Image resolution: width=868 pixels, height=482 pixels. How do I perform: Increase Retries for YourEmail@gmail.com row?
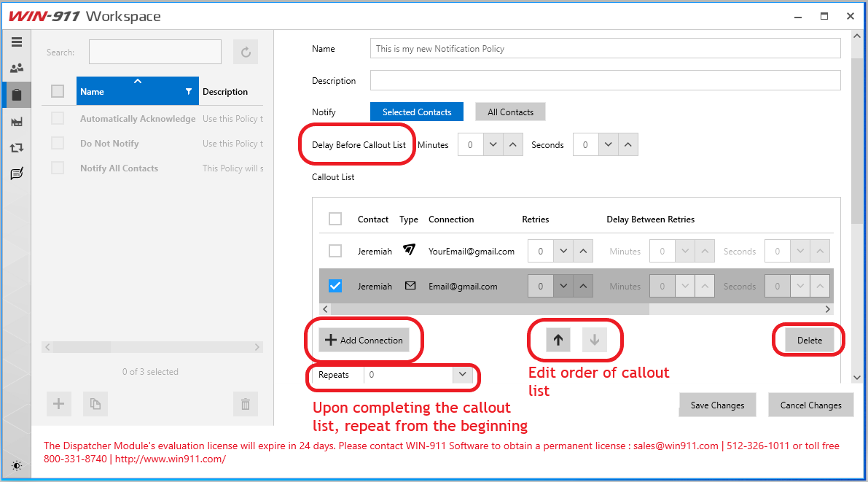584,251
